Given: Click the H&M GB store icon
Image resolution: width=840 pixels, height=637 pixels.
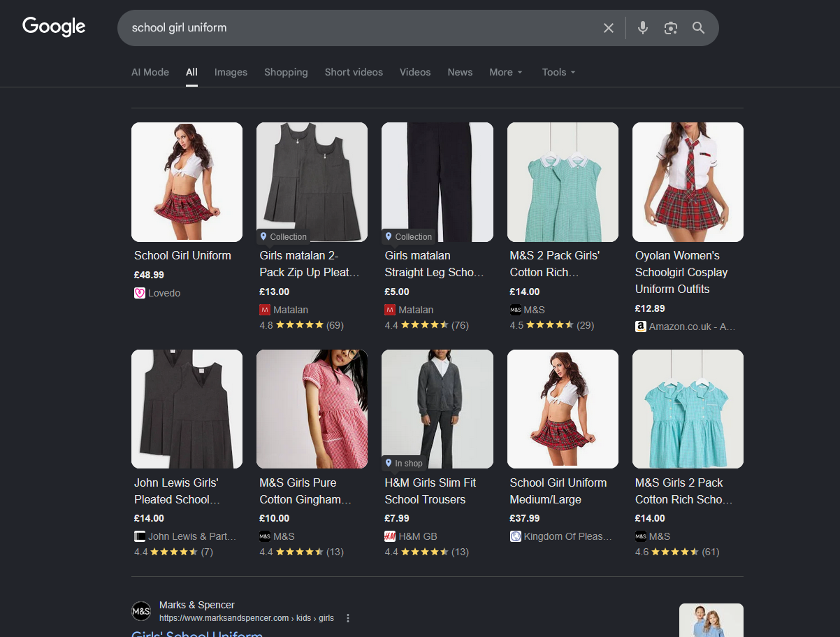Looking at the screenshot, I should pyautogui.click(x=390, y=536).
